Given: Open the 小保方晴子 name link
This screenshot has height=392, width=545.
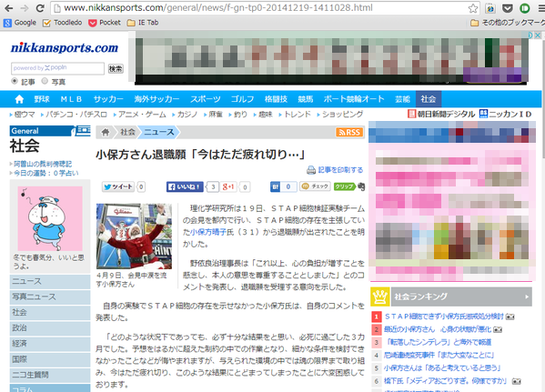Looking at the screenshot, I should click(x=207, y=232).
